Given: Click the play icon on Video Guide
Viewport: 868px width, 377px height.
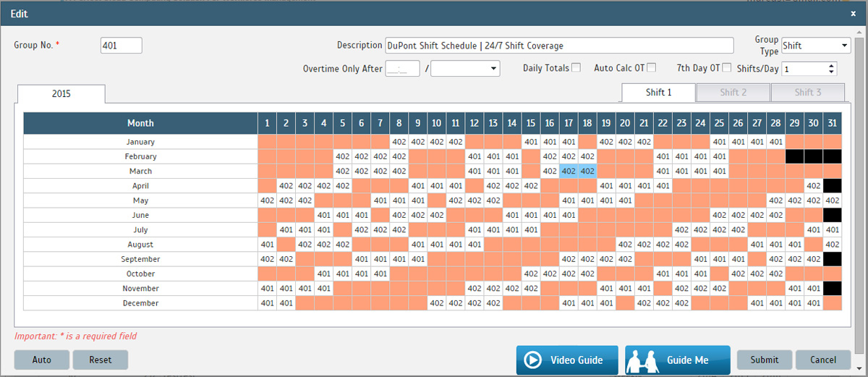Looking at the screenshot, I should (533, 360).
